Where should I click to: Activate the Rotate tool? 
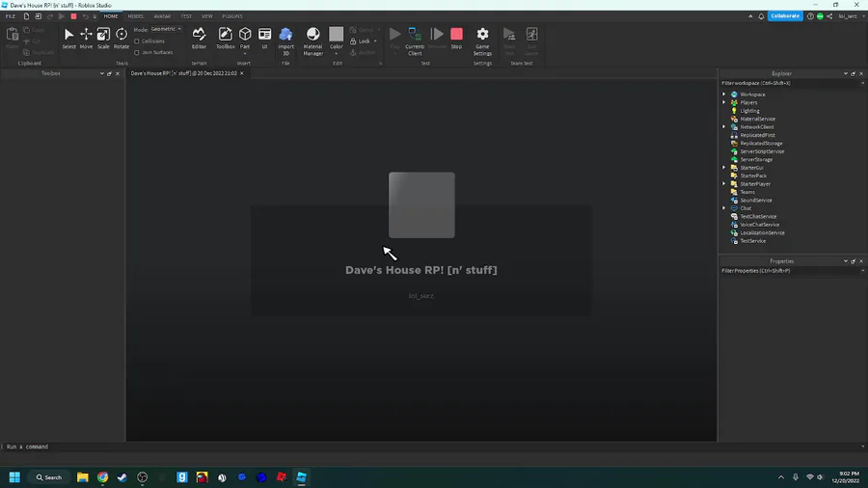122,39
